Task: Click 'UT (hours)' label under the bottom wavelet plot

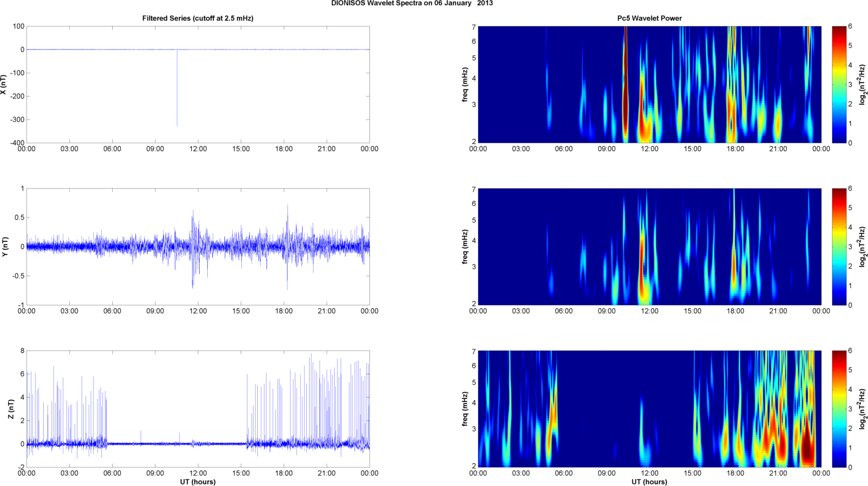Action: [649, 482]
